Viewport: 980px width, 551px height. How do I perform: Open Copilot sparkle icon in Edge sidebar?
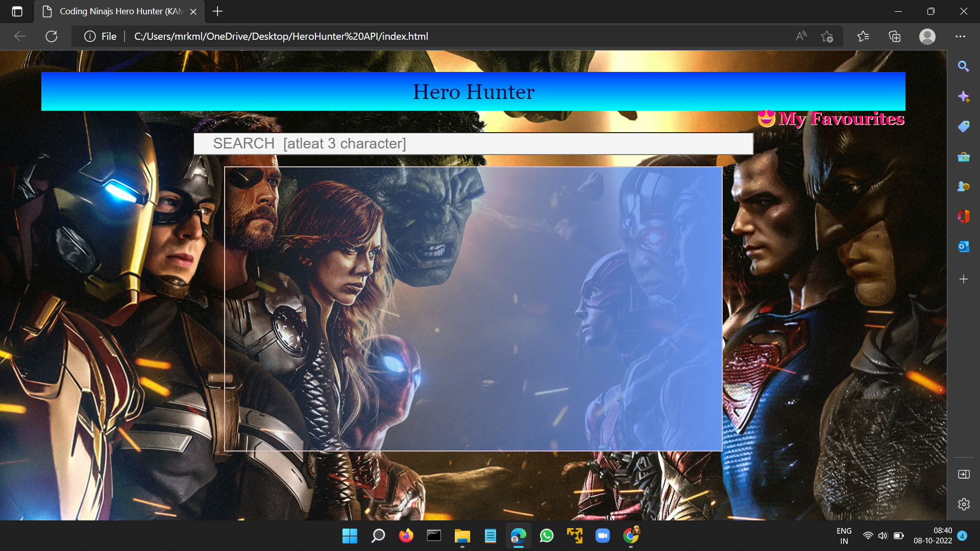964,96
